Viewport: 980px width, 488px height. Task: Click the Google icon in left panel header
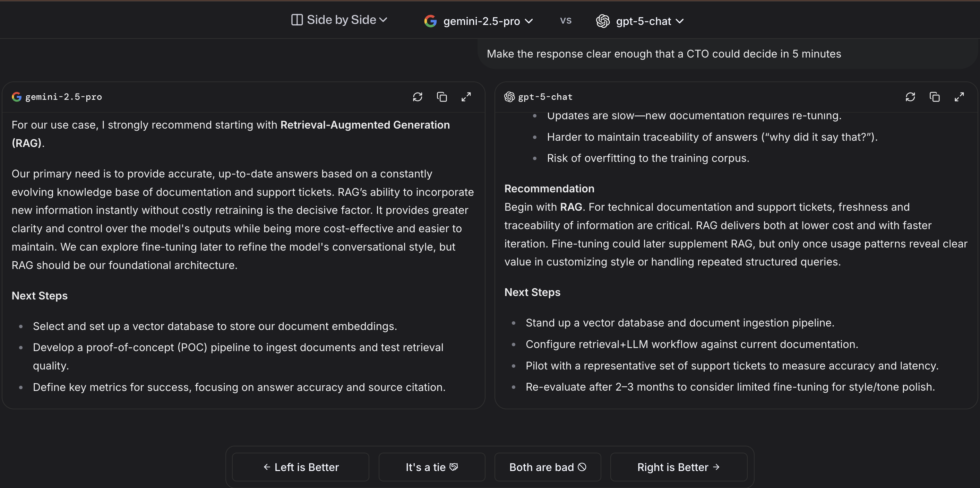16,97
